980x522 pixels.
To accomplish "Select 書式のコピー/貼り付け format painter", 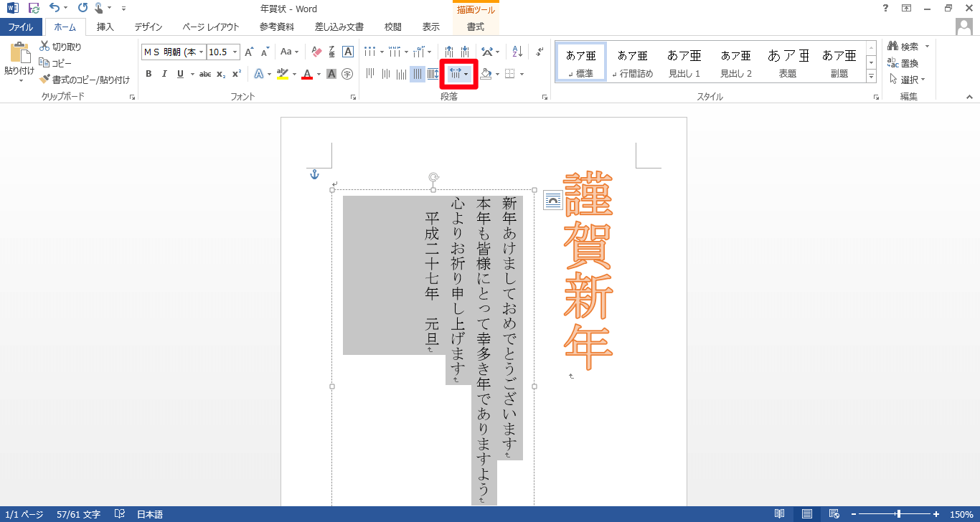I will [x=85, y=80].
